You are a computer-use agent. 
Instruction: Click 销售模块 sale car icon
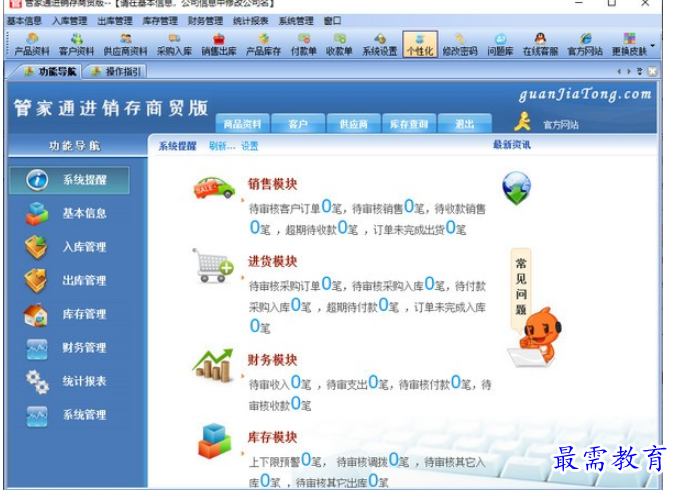214,188
